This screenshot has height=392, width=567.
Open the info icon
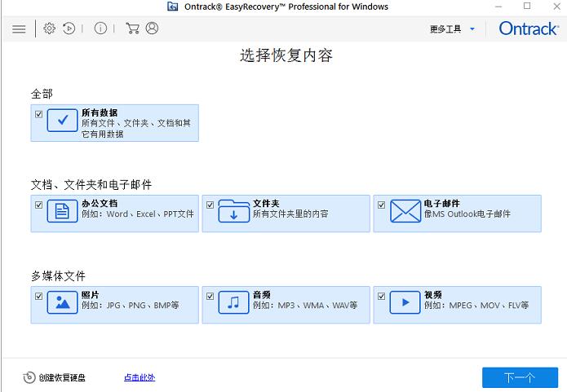(100, 29)
